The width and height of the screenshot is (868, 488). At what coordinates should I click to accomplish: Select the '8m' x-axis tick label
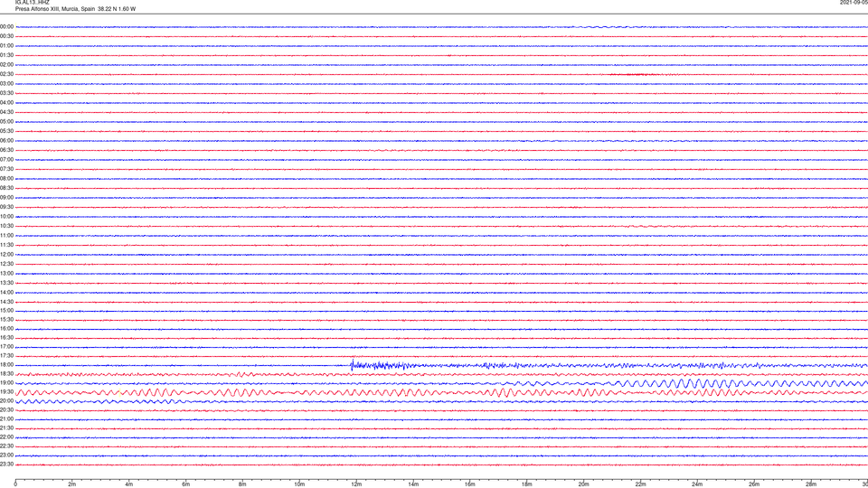click(x=242, y=484)
